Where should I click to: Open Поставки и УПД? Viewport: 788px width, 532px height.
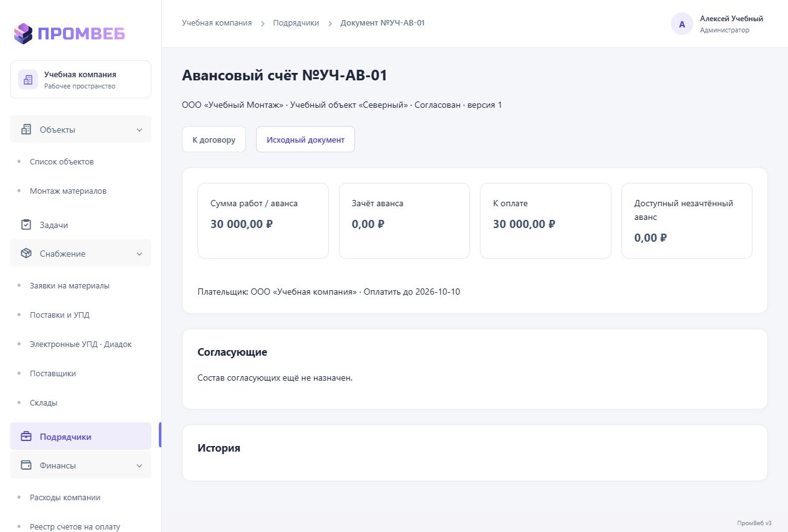[x=60, y=315]
